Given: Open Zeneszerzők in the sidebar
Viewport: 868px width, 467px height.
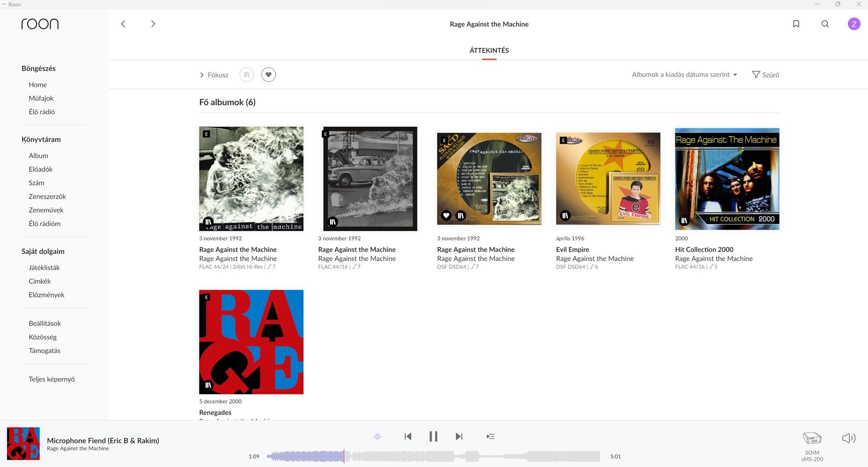Looking at the screenshot, I should click(x=47, y=196).
